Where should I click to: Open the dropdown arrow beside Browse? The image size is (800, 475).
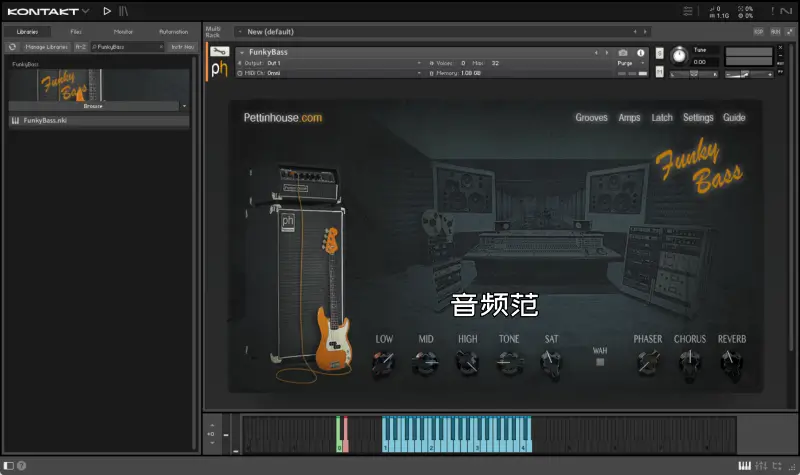pos(184,106)
